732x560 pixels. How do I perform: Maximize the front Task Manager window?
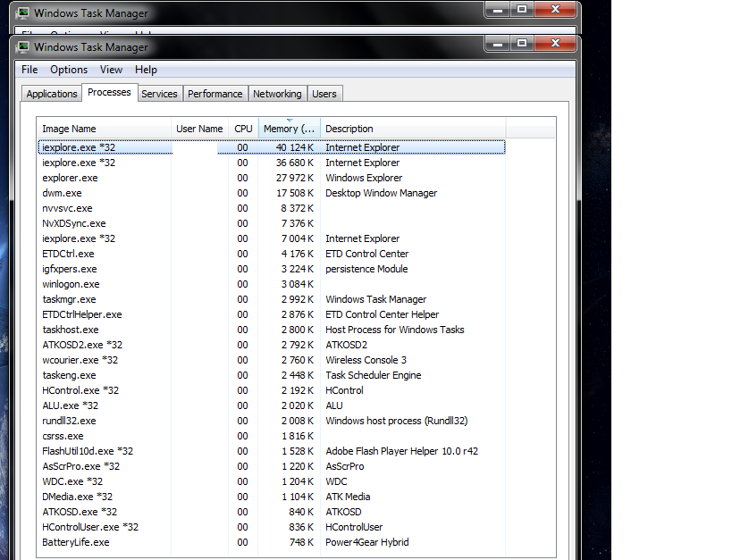tap(522, 45)
